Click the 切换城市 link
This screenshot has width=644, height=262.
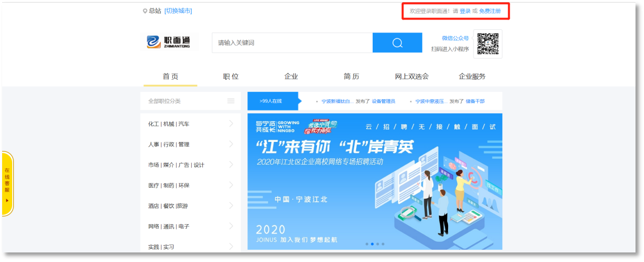point(178,11)
